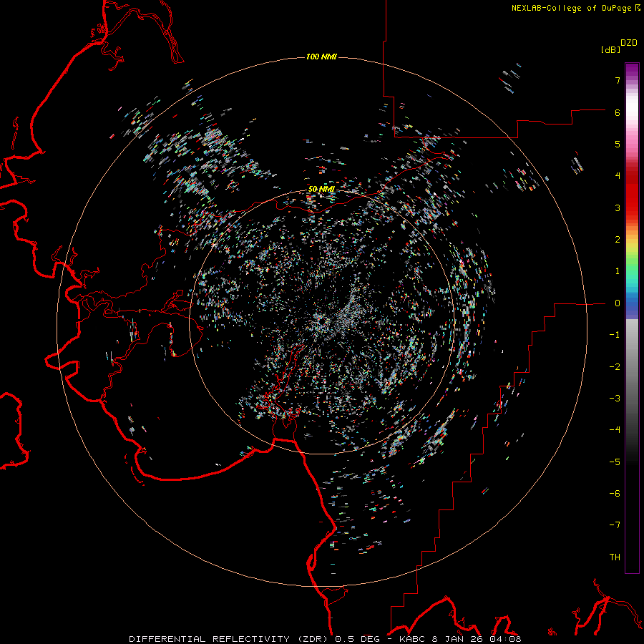644x644 pixels.
Task: Click the -6 value on the color scale
Action: click(615, 494)
